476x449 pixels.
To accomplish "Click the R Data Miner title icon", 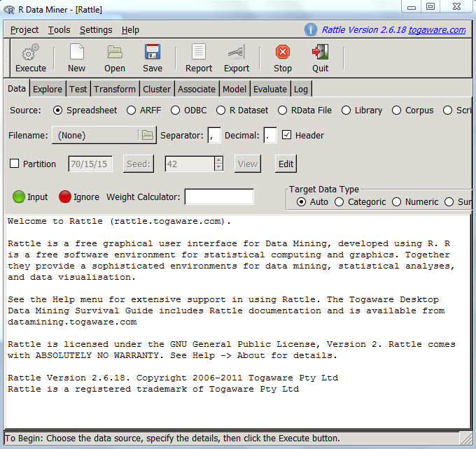I will 9,10.
